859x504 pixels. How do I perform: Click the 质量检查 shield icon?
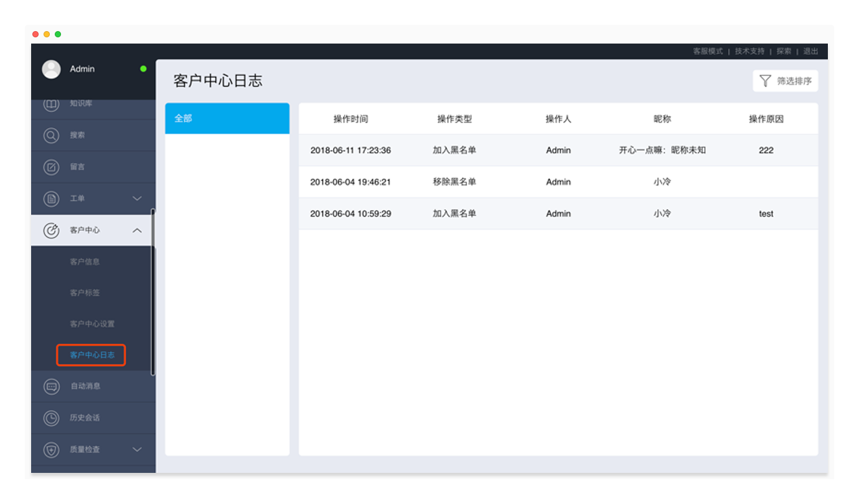click(51, 450)
